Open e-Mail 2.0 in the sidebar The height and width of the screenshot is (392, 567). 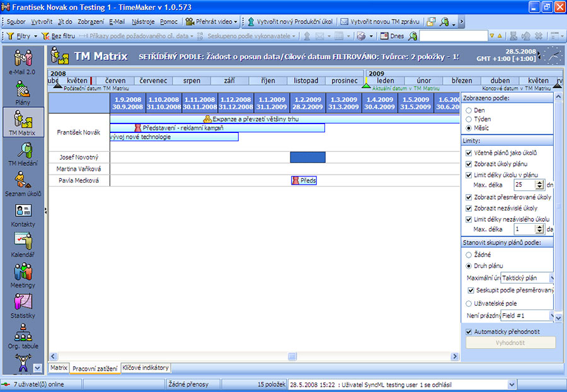(23, 62)
